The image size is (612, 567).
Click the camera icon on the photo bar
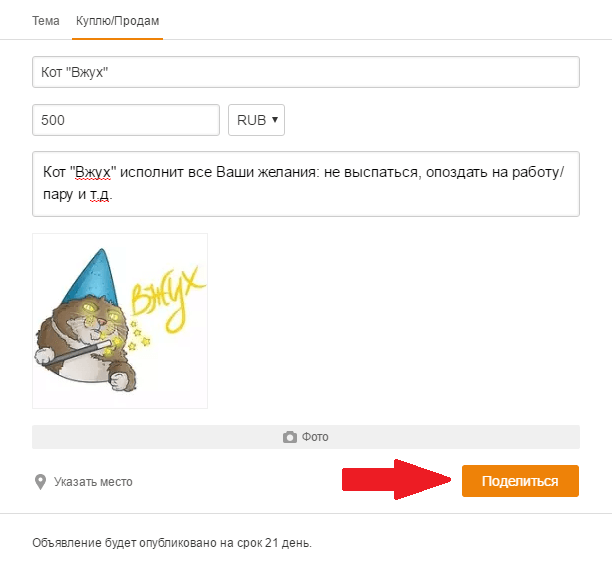click(x=290, y=437)
